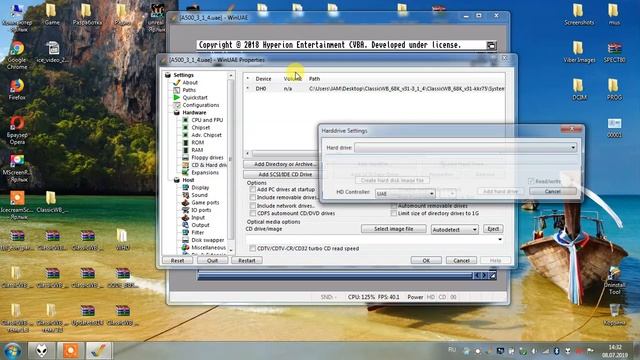
Task: Open CPU and FPU chip icon
Action: (185, 120)
